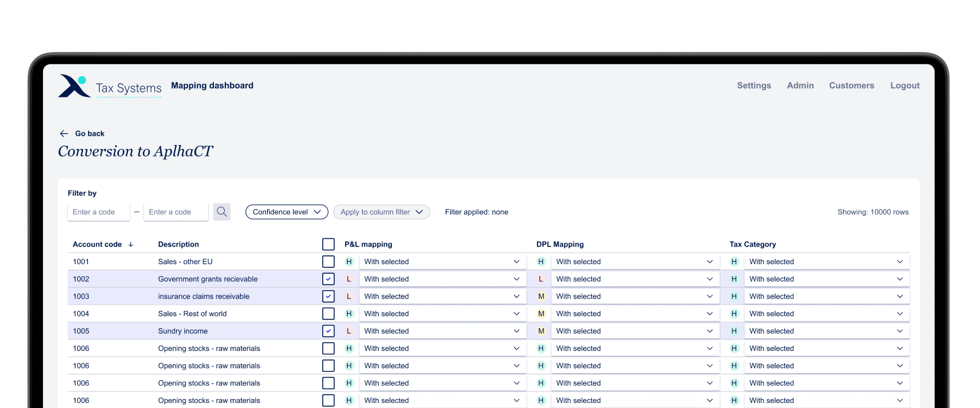Open P&L mapping dropdown for Sundry income
This screenshot has width=980, height=408.
(443, 331)
